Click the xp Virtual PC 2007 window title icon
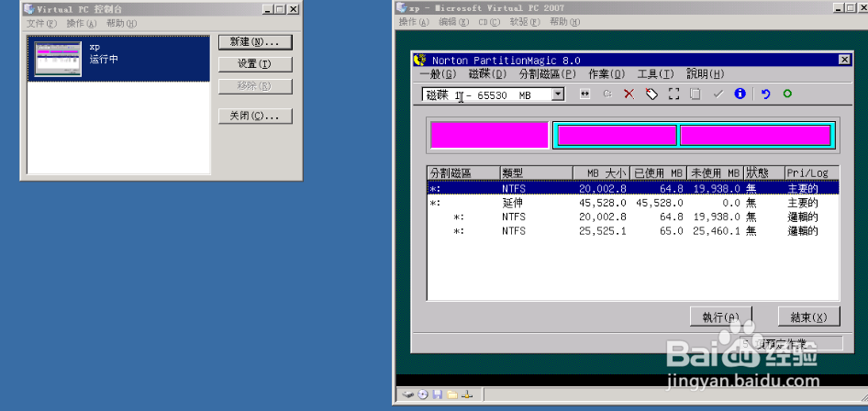The height and width of the screenshot is (411, 868). (x=403, y=7)
